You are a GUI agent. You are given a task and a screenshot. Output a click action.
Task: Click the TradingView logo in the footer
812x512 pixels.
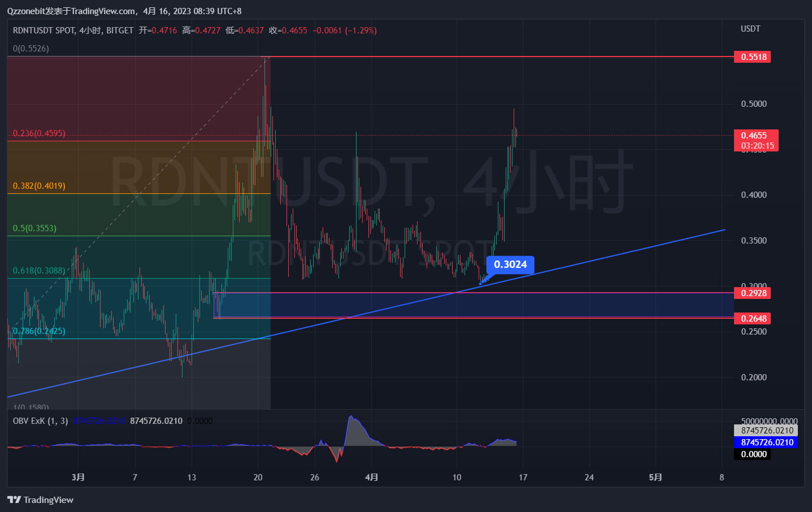pyautogui.click(x=40, y=500)
